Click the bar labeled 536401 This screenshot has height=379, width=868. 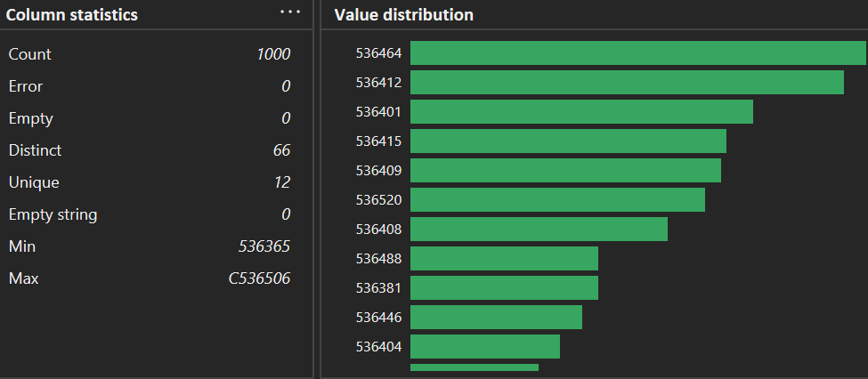(581, 112)
